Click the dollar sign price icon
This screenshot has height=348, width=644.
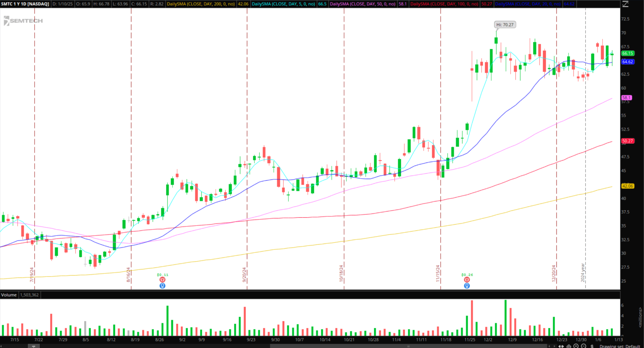(592, 346)
